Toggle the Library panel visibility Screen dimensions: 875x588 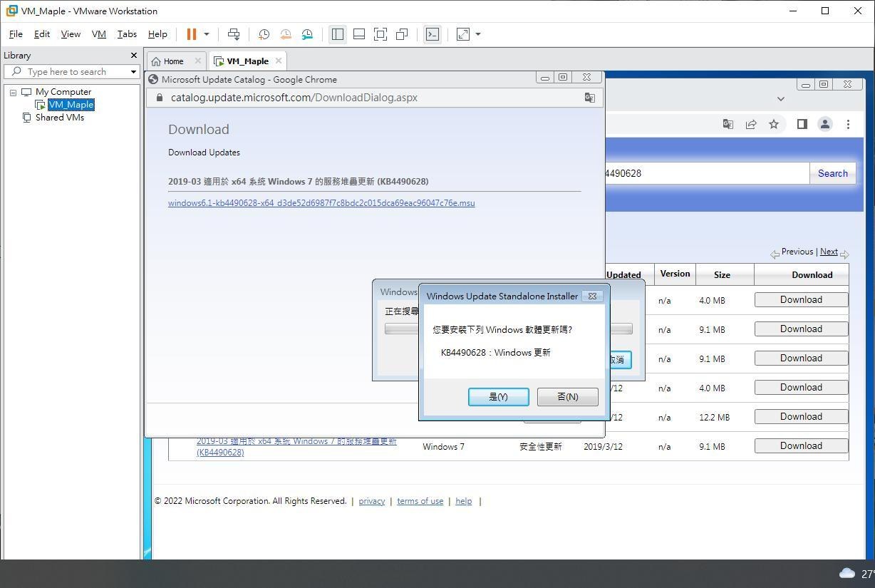coord(338,33)
